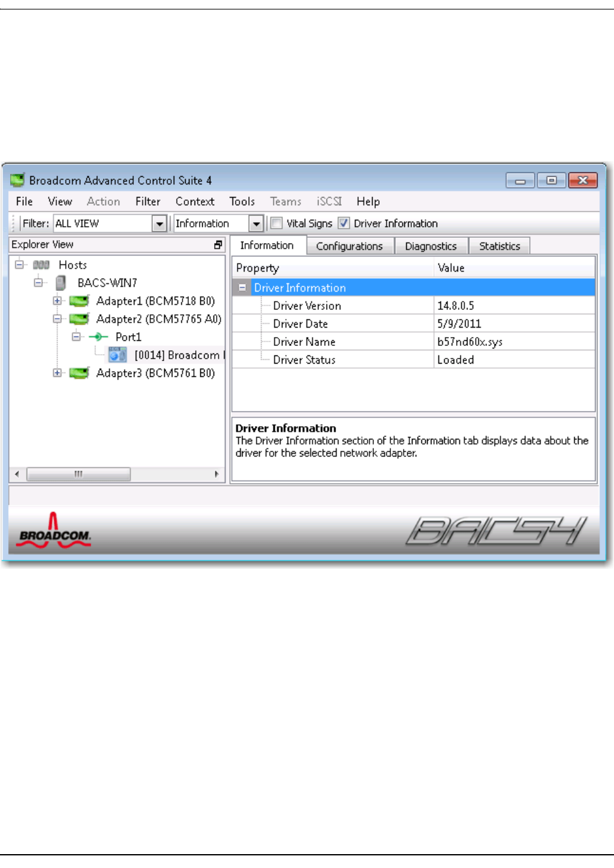Collapse the Hosts tree node
This screenshot has width=614, height=868.
point(20,265)
